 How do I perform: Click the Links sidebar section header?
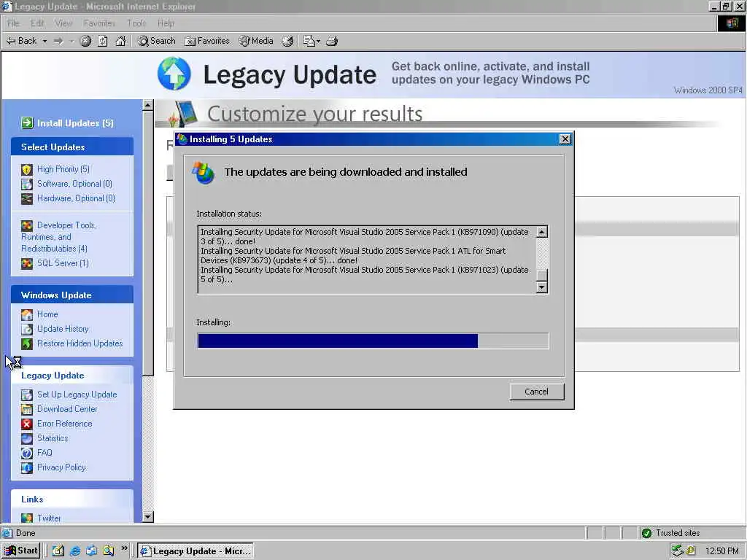72,499
